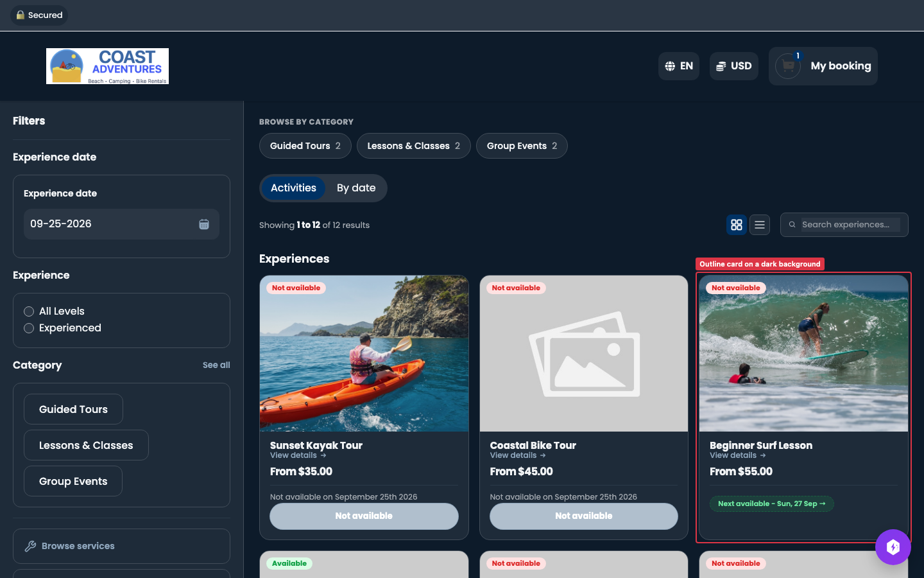Click Next available Sun, 27 Sep
924x578 pixels.
pyautogui.click(x=772, y=504)
